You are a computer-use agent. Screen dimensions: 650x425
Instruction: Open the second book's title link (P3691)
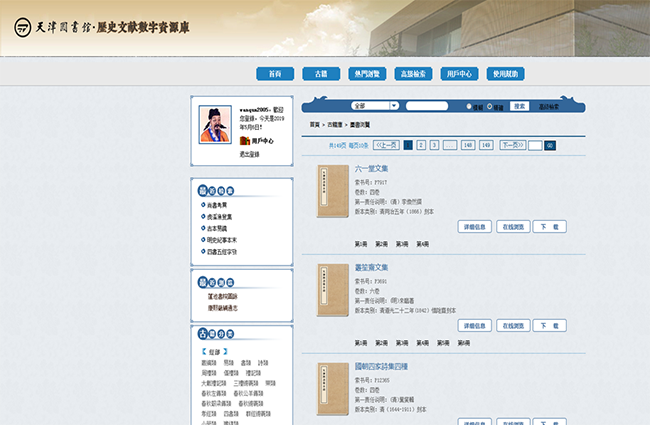coord(371,267)
